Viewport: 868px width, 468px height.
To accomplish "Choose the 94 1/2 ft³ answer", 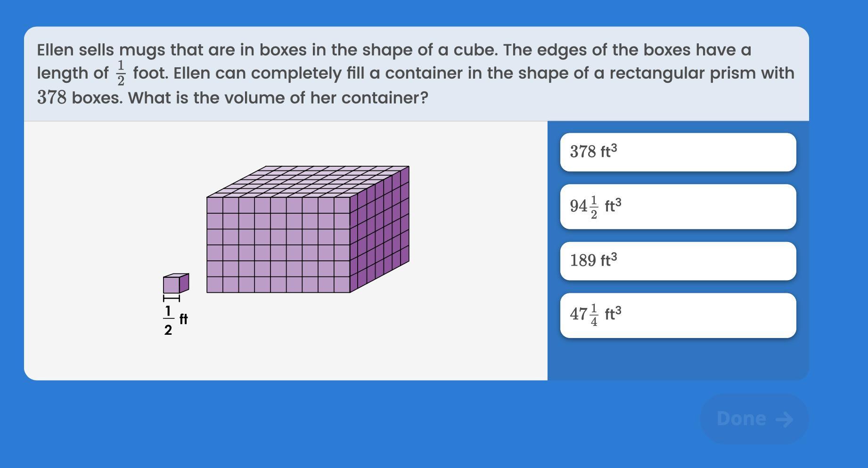I will click(678, 207).
